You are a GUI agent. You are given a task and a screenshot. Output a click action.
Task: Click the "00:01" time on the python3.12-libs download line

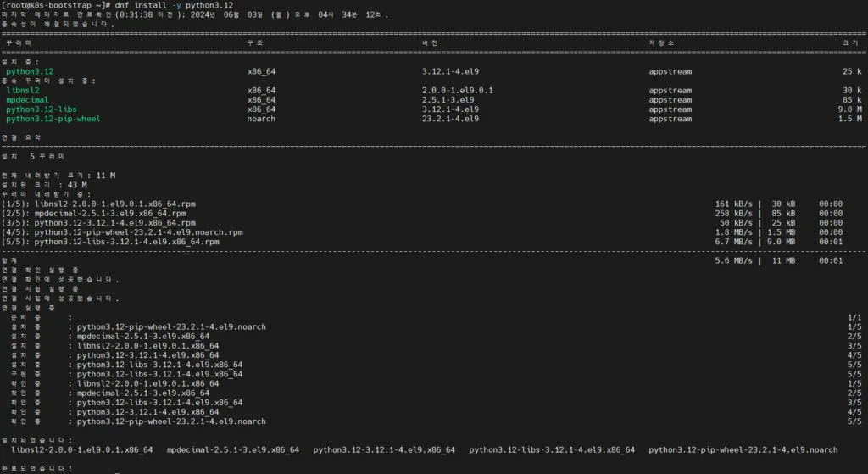point(831,242)
